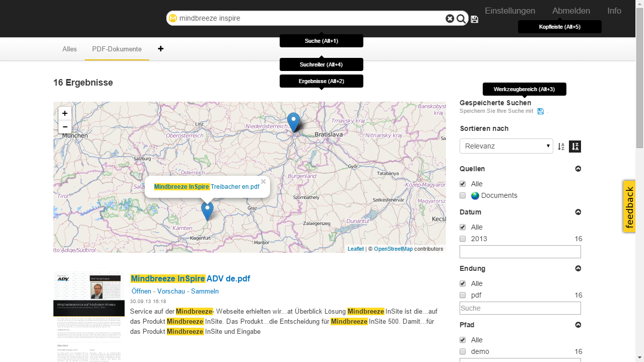This screenshot has height=362, width=644.
Task: Click Vorschau for ADV de.pdf result
Action: pyautogui.click(x=171, y=292)
